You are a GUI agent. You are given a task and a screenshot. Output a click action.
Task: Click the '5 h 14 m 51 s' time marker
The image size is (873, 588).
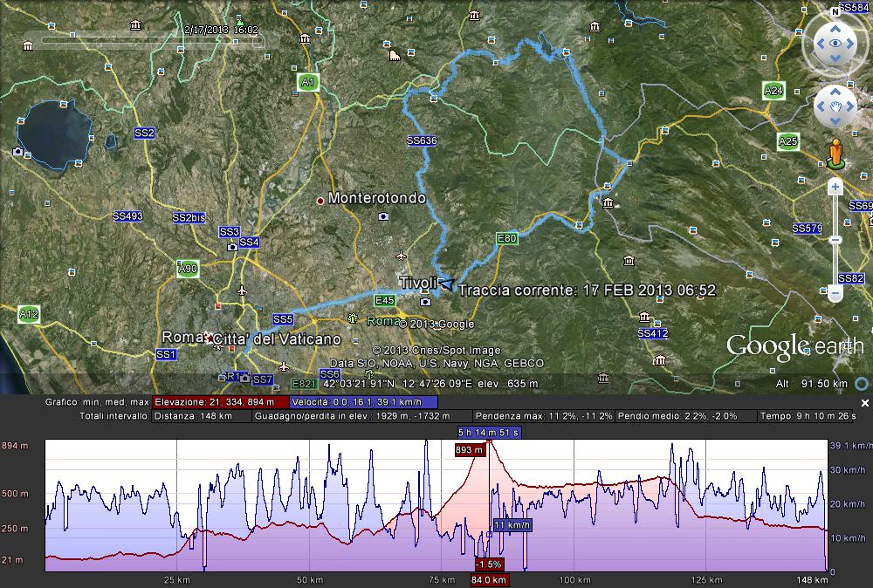[x=489, y=432]
